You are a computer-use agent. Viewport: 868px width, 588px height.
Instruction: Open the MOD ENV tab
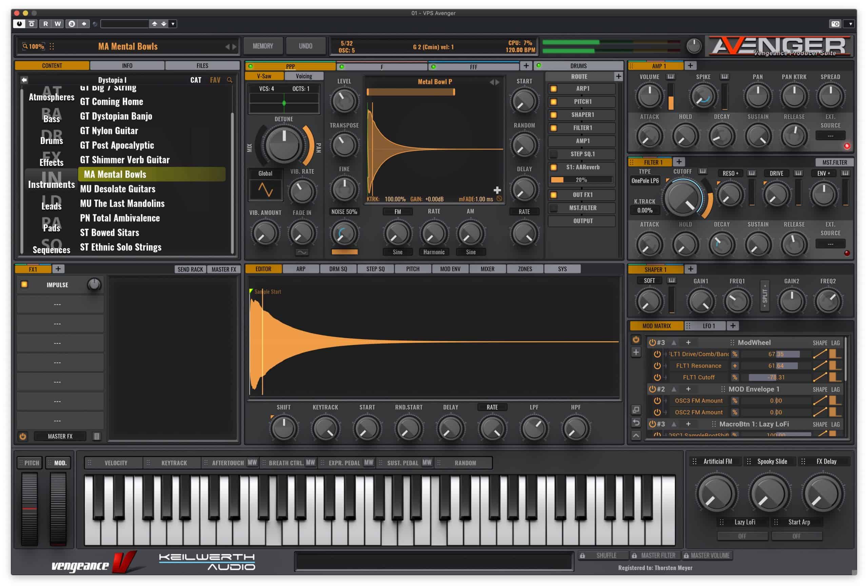point(450,269)
